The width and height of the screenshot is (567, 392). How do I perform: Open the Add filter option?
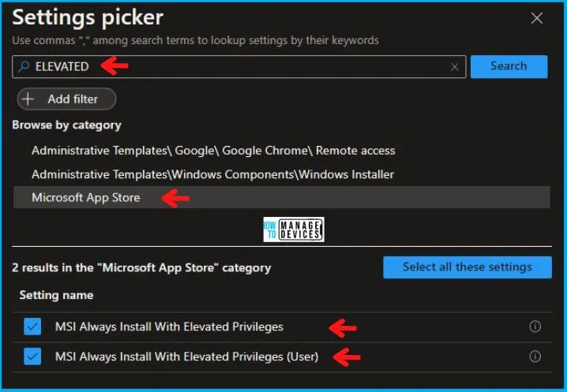coord(66,99)
